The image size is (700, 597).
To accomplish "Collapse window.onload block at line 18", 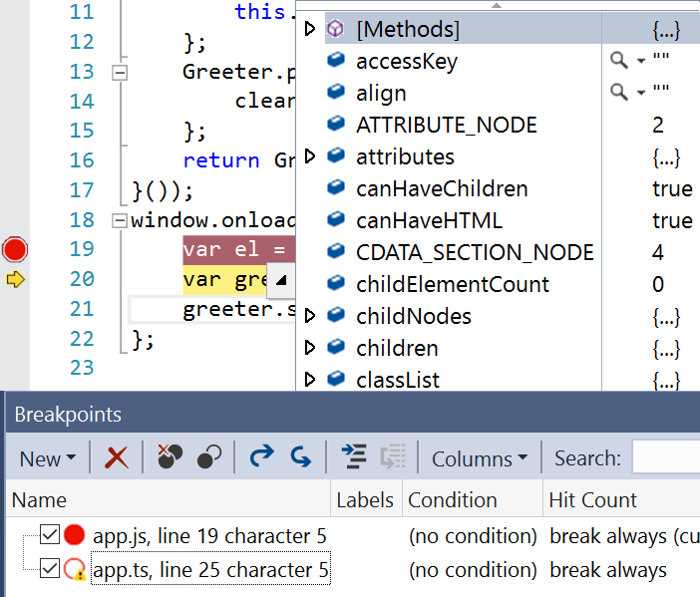I will point(120,220).
